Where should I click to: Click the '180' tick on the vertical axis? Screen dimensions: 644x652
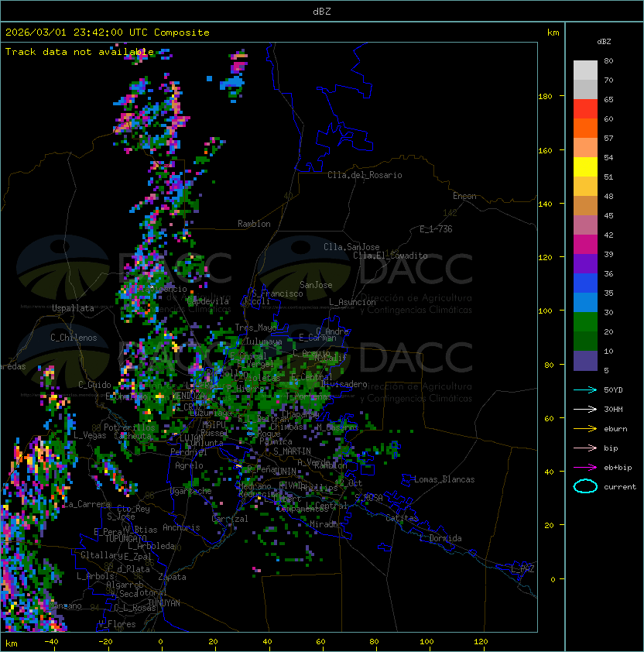coord(545,97)
